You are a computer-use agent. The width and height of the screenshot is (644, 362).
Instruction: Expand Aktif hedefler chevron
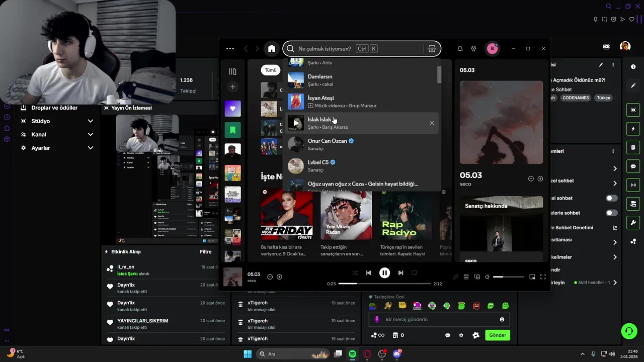tap(615, 283)
